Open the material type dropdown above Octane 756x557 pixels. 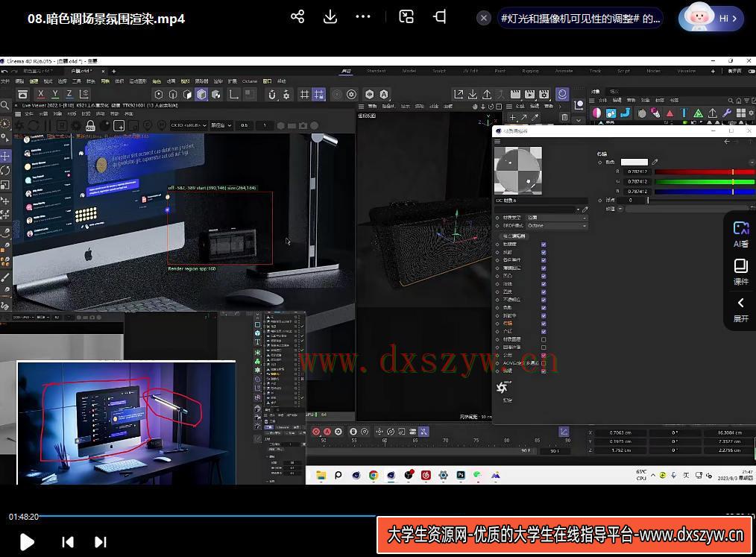(556, 218)
